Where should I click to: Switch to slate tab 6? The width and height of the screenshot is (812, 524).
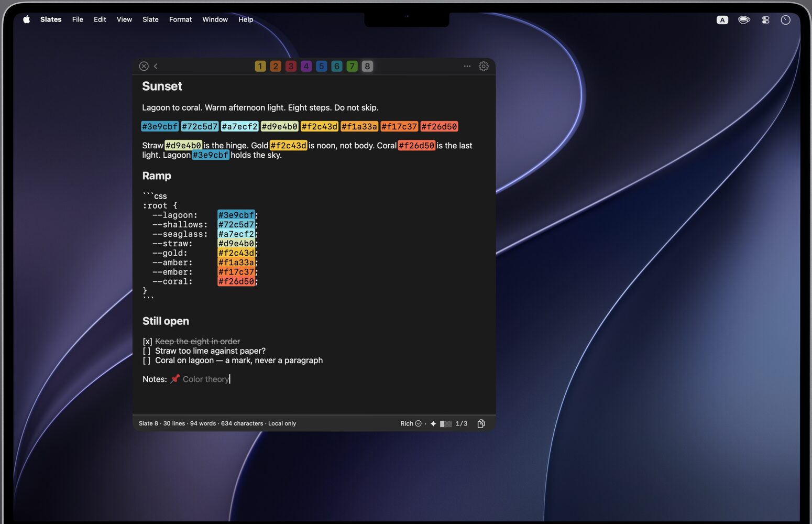[337, 66]
